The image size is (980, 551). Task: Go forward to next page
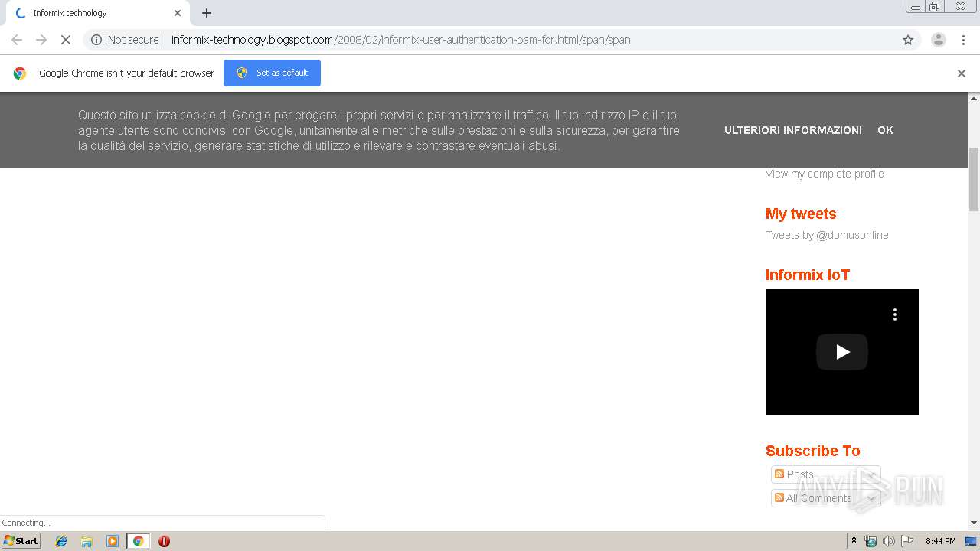tap(41, 40)
